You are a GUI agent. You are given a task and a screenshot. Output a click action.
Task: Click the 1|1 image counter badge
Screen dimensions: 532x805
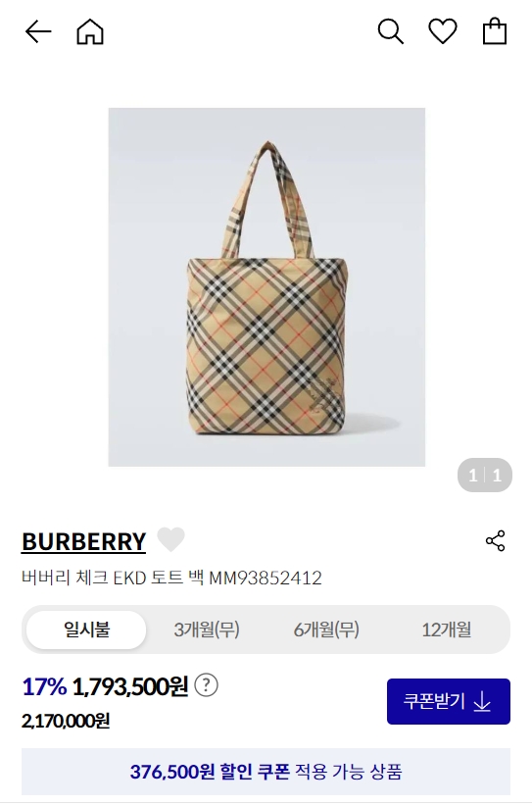point(485,475)
